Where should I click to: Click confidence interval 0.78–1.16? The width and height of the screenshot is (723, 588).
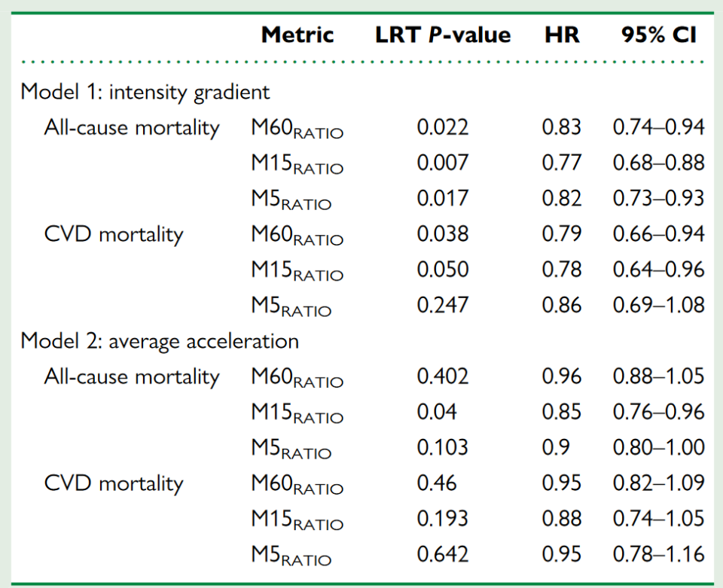[x=659, y=554]
